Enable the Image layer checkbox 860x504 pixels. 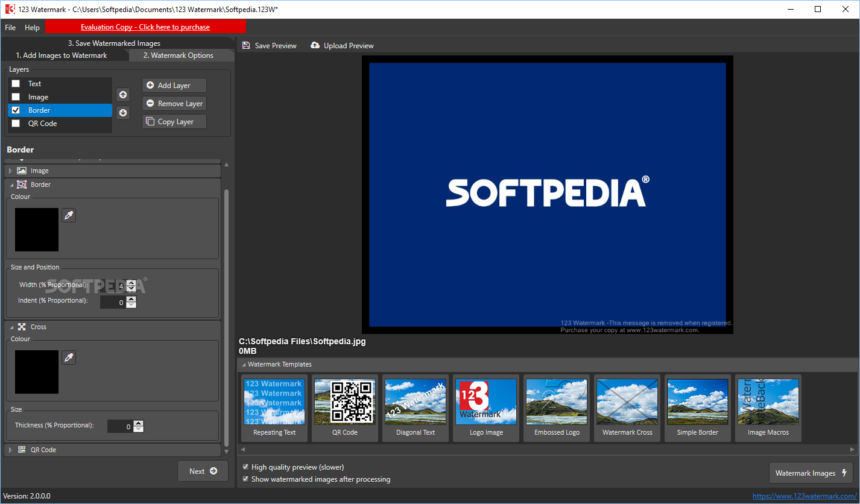16,97
